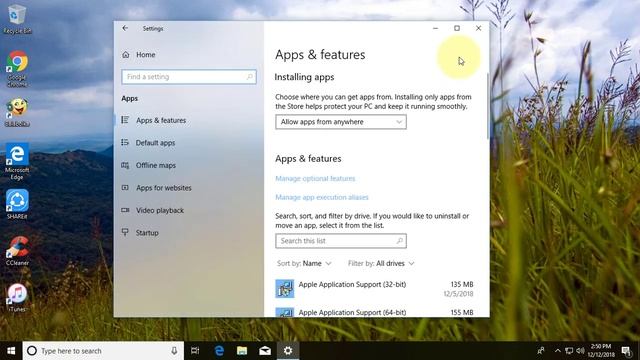Launch Google Chrome from desktop
This screenshot has height=360, width=640.
tap(17, 68)
